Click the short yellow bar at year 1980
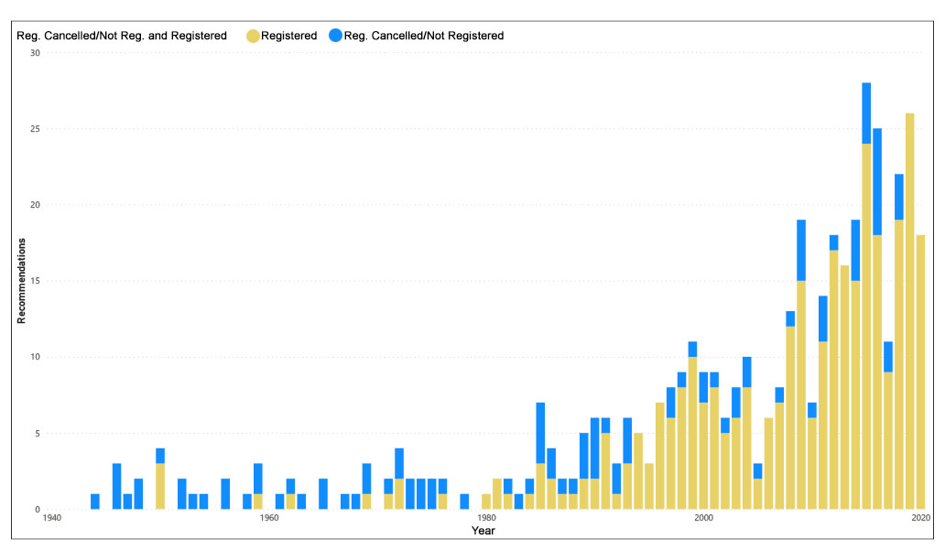This screenshot has width=945, height=560. (486, 501)
